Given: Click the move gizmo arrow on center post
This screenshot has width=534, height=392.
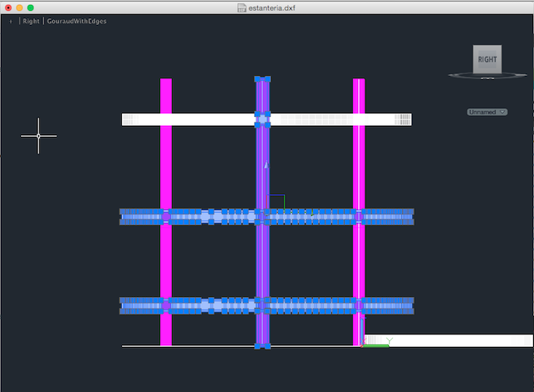Looking at the screenshot, I should (267, 165).
